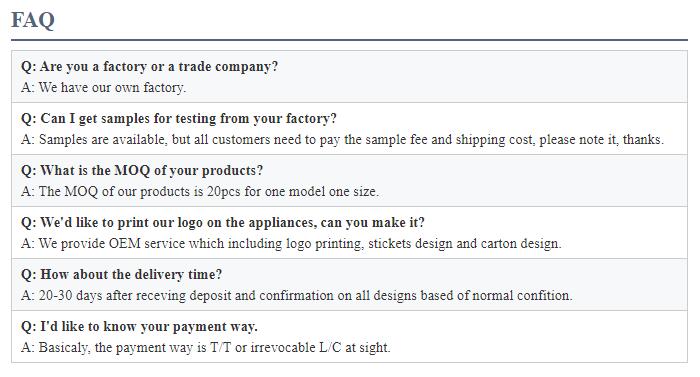Select the question about payment way
Screen dimensions: 700x377
point(139,327)
